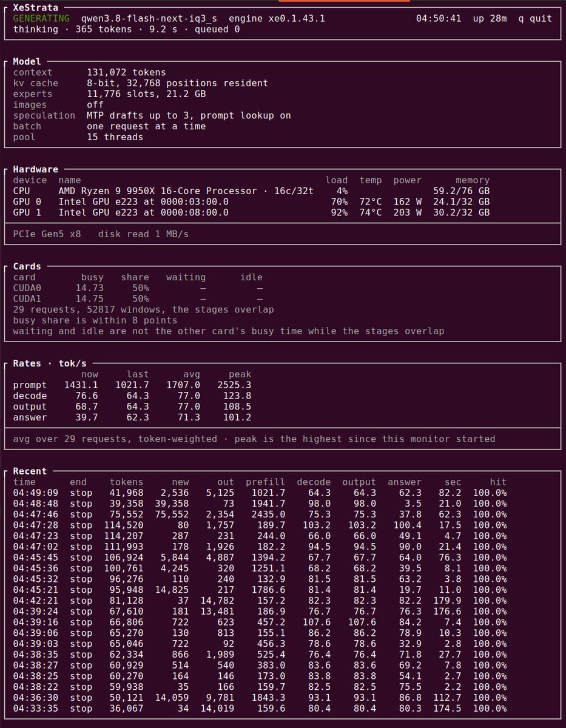566x728 pixels.
Task: Click '29 requests, 52817 windows' note
Action: click(x=143, y=310)
